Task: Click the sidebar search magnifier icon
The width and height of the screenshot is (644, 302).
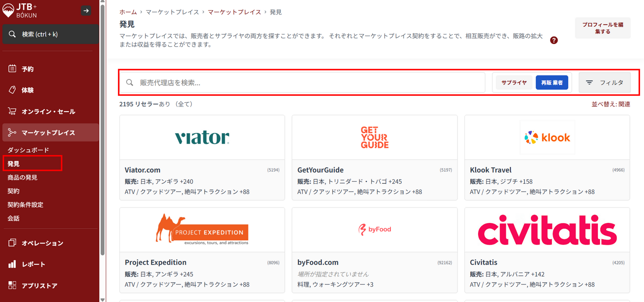Action: [x=12, y=34]
